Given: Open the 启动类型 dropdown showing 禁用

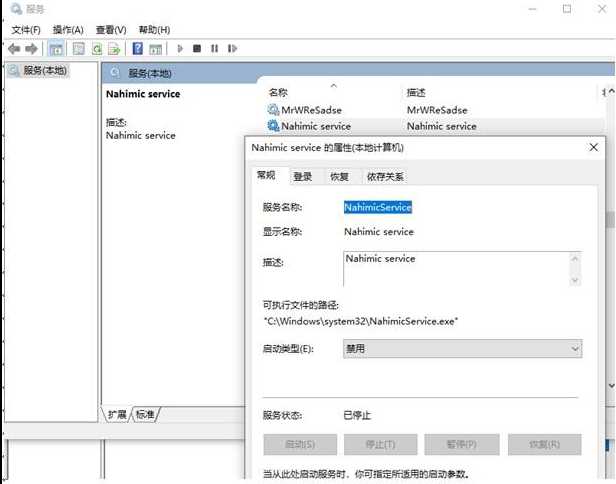Looking at the screenshot, I should (462, 349).
